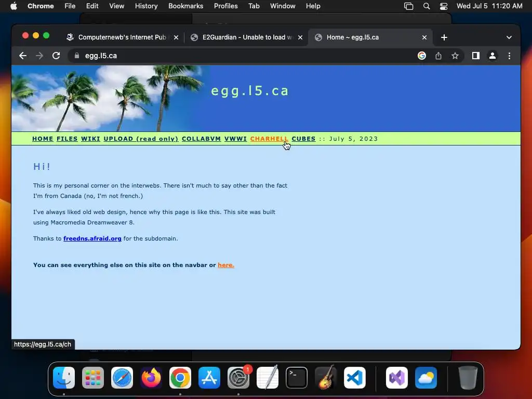Close the E2Guardian tab
This screenshot has width=532, height=399.
(x=300, y=37)
